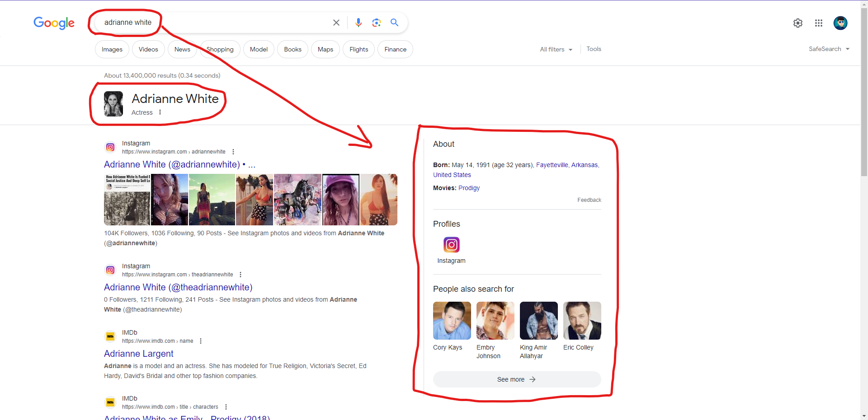Open the Prodigy movie link
This screenshot has width=868, height=420.
coord(469,188)
